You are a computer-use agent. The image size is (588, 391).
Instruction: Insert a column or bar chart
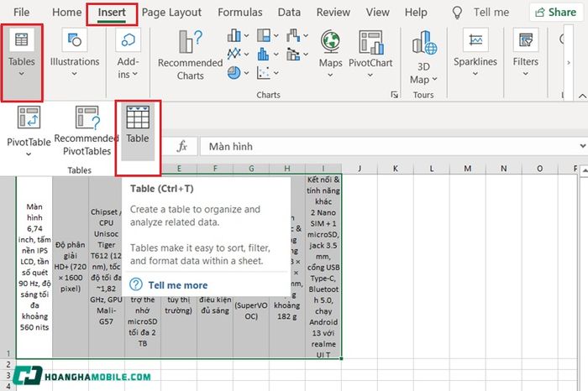[x=234, y=36]
